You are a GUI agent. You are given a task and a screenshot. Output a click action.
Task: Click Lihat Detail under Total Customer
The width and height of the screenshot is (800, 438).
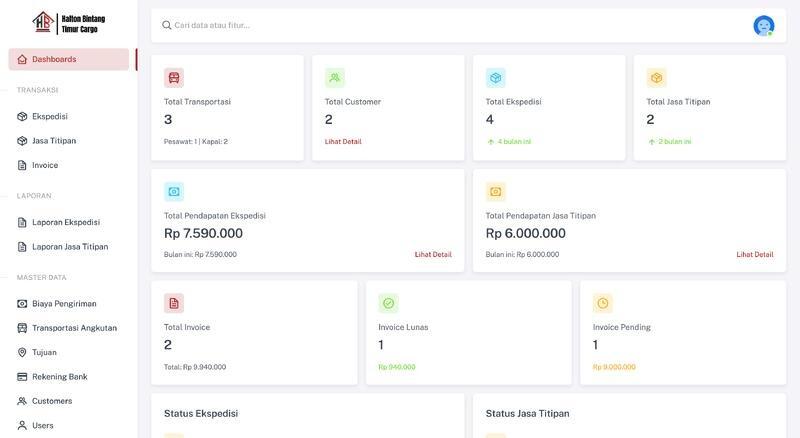343,142
